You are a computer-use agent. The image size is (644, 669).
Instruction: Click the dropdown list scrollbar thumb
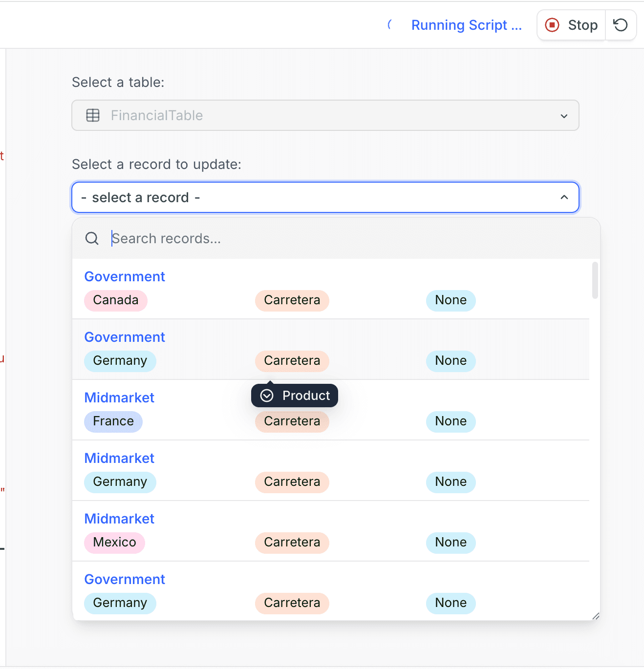coord(595,281)
